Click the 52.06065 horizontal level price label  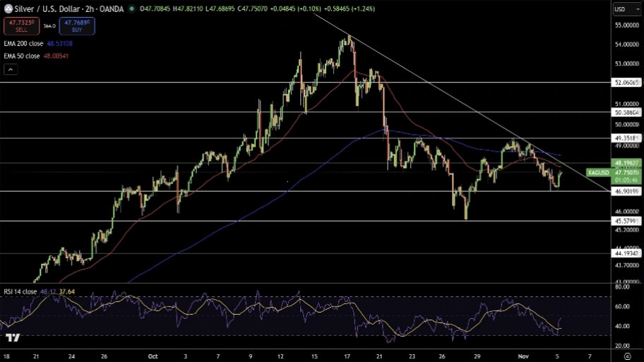click(627, 83)
